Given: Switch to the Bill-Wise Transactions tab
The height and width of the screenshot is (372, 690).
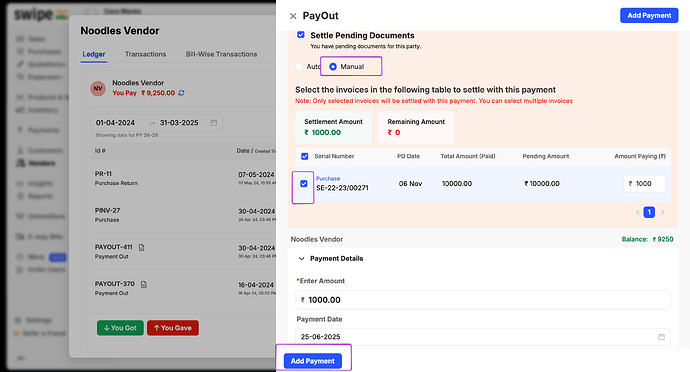Looking at the screenshot, I should 221,54.
